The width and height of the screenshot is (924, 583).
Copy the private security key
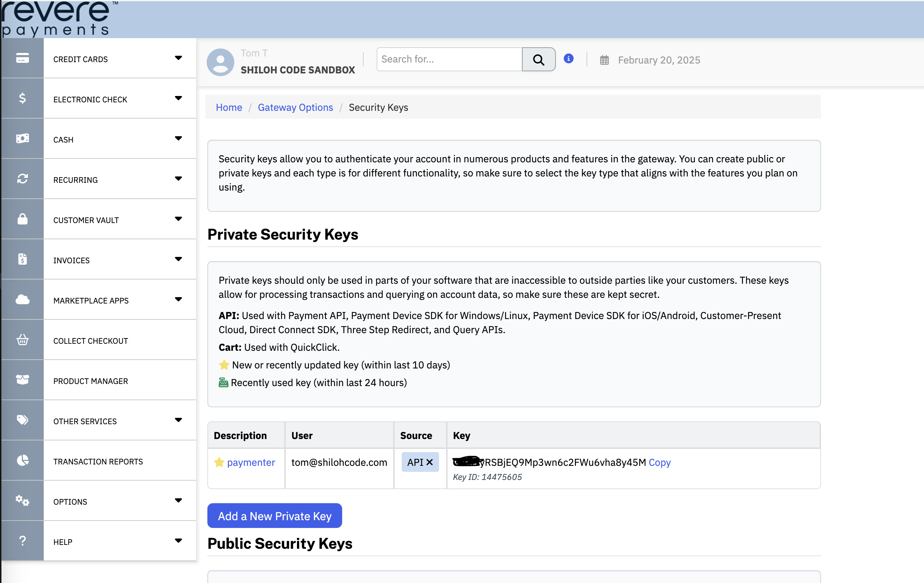pyautogui.click(x=659, y=462)
